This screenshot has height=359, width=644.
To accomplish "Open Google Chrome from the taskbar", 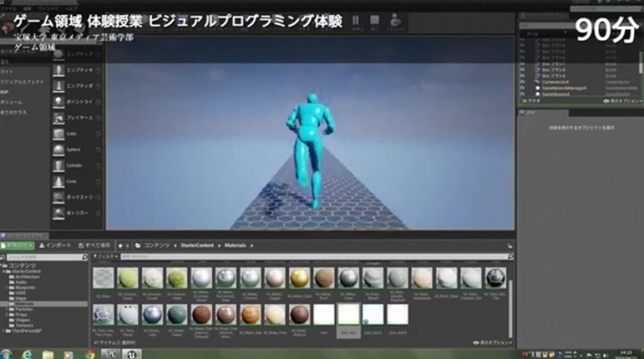I will click(89, 355).
